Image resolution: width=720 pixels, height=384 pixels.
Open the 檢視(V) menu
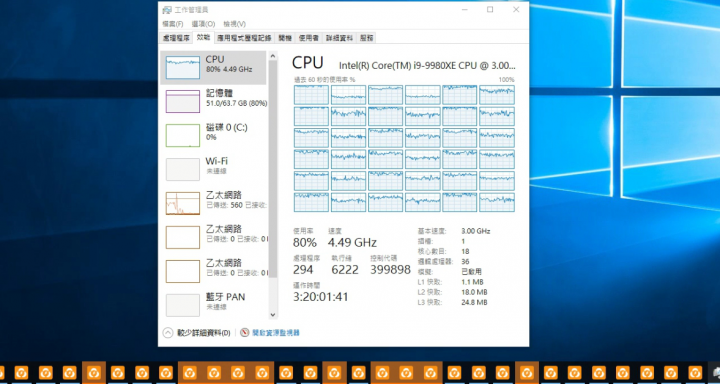(235, 24)
